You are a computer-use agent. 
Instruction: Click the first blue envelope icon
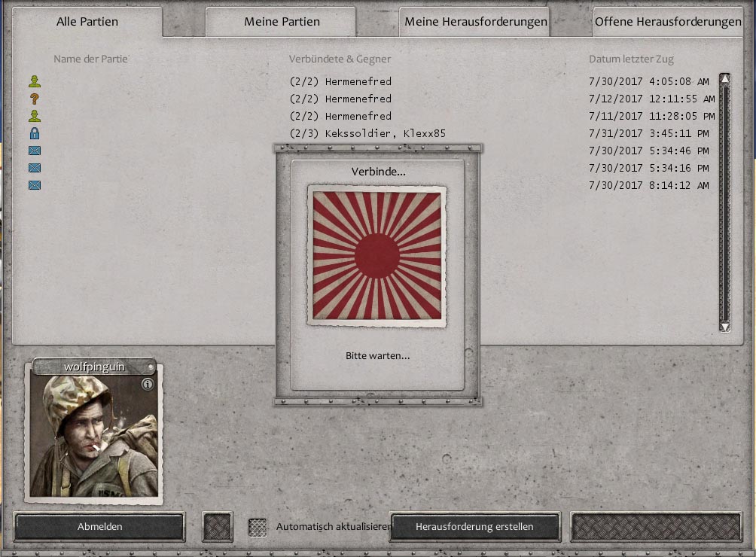[34, 151]
